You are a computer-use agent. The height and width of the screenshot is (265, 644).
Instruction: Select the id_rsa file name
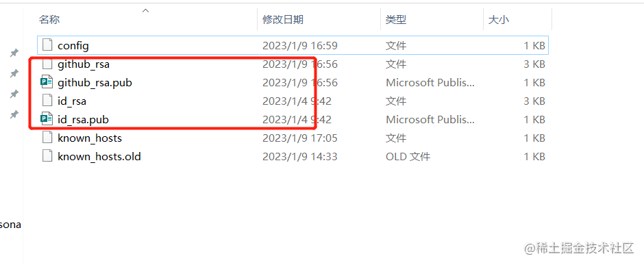[x=72, y=101]
